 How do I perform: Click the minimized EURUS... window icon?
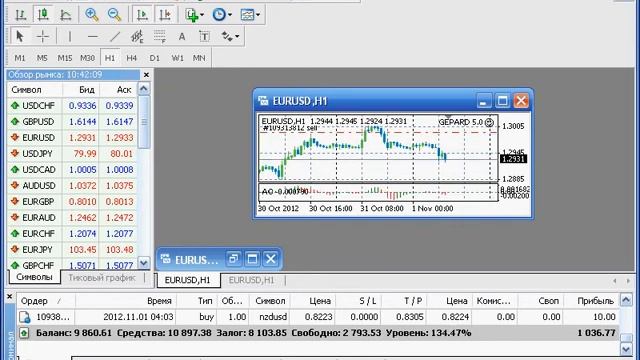point(165,259)
